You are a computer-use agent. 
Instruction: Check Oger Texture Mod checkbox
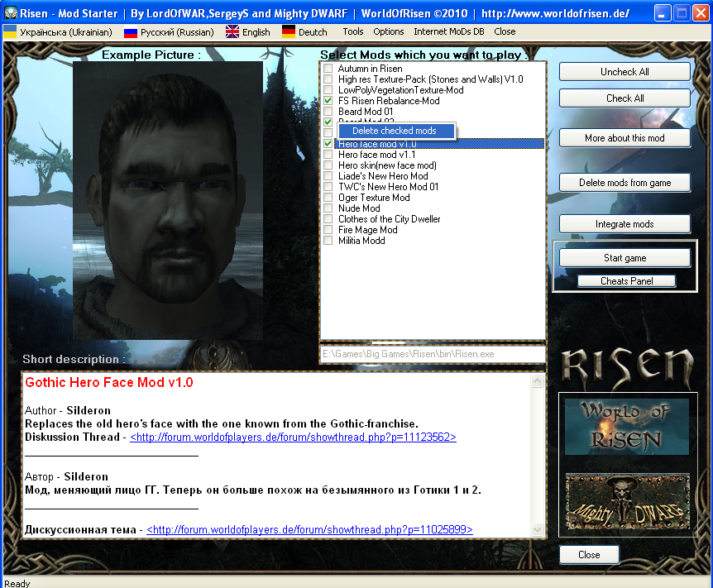pos(328,198)
